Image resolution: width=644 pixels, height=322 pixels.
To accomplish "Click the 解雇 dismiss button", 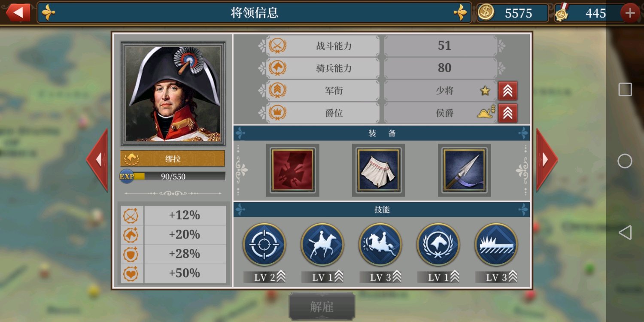I will tap(322, 307).
